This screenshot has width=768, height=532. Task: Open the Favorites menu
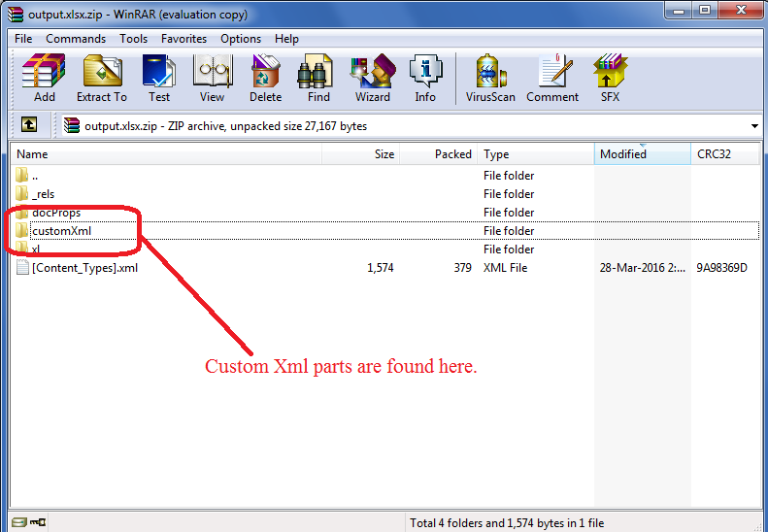click(x=184, y=39)
